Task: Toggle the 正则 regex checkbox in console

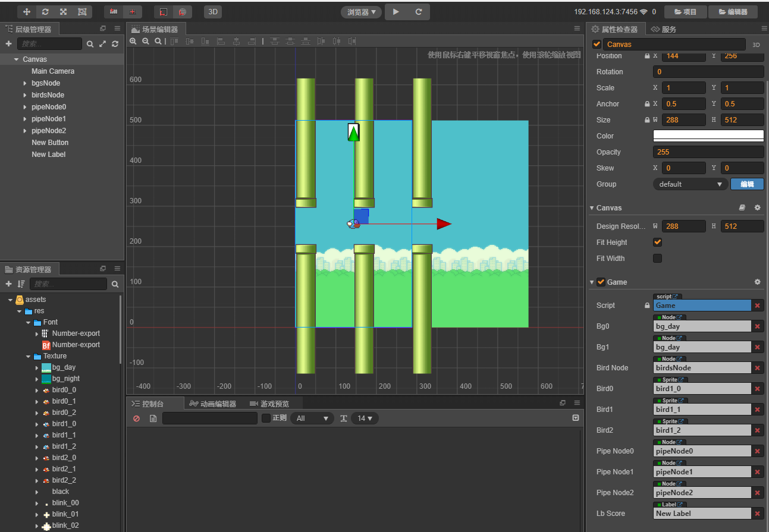Action: (266, 418)
